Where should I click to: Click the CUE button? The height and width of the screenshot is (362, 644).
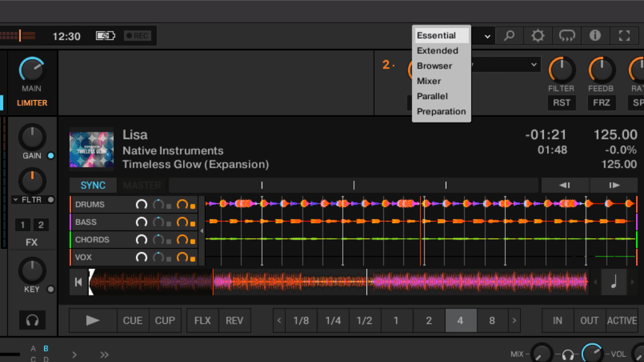point(133,321)
